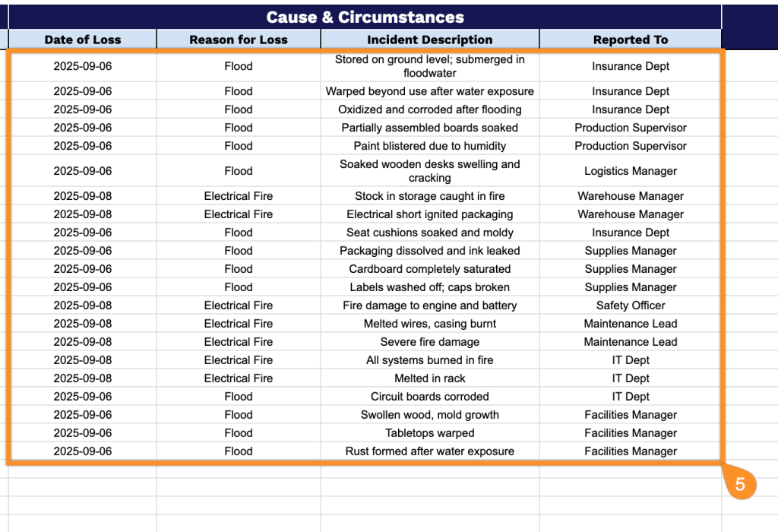
Task: Click the 'Warped beyond use after water exposure' cell
Action: pyautogui.click(x=430, y=91)
